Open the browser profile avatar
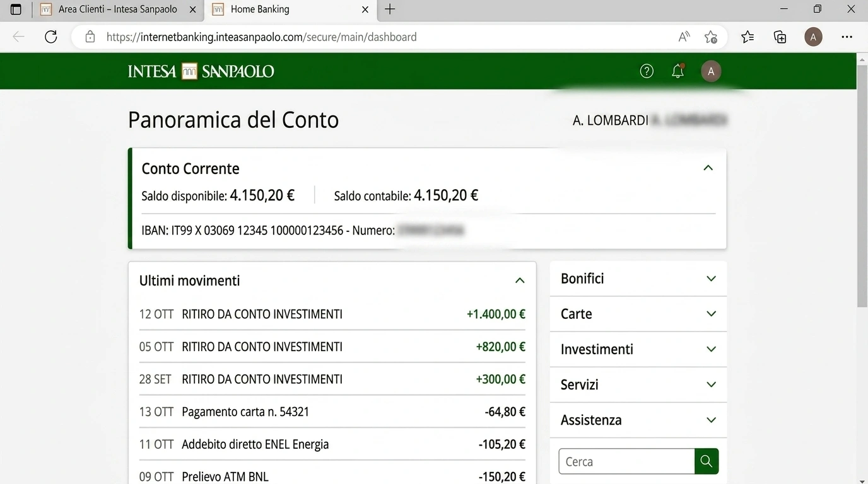Screen dimensions: 868x484 click(x=813, y=37)
